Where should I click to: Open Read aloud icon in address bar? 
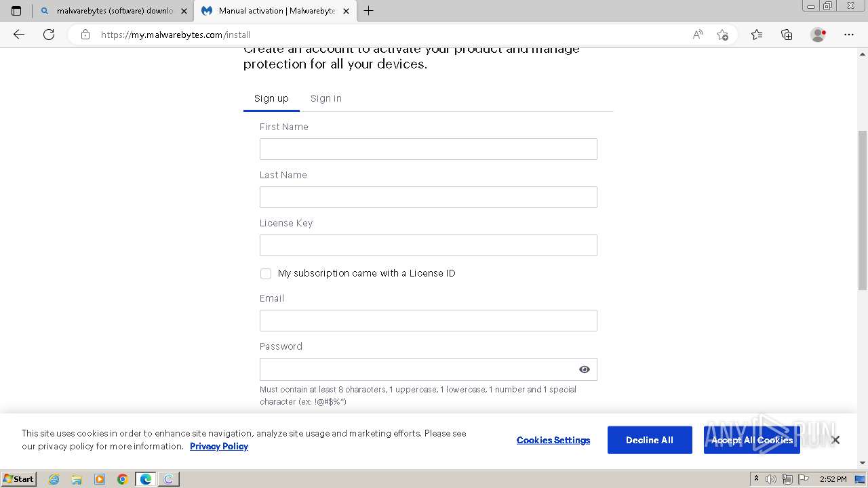point(698,35)
